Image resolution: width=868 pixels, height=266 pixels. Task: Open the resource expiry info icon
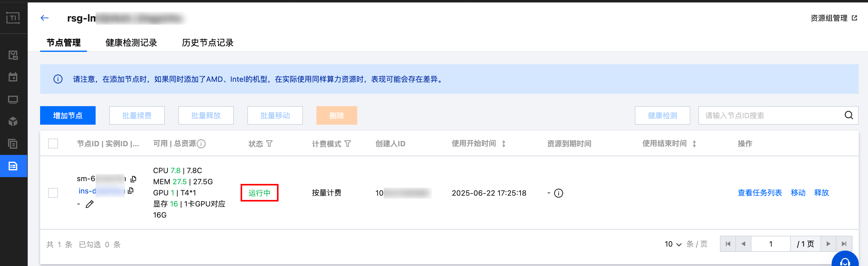point(558,193)
